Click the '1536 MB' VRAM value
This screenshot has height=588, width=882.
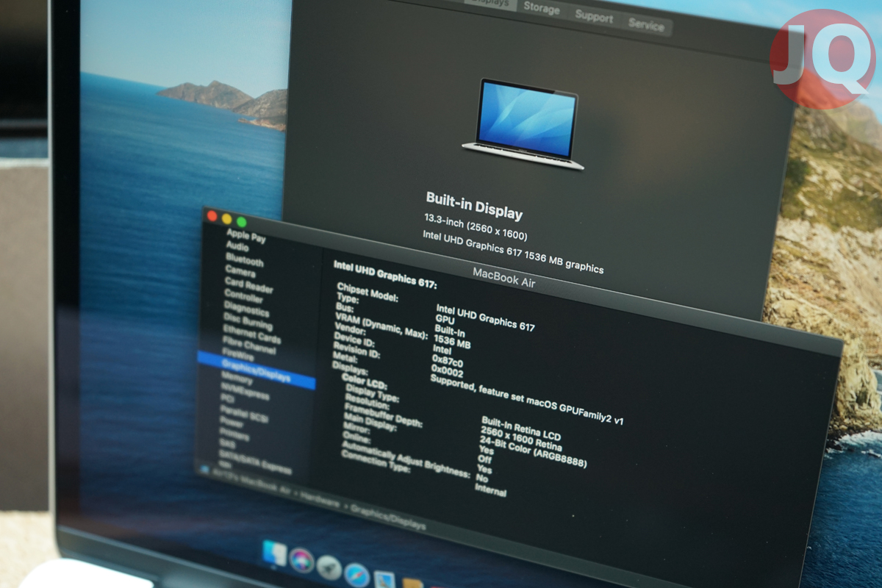coord(452,340)
